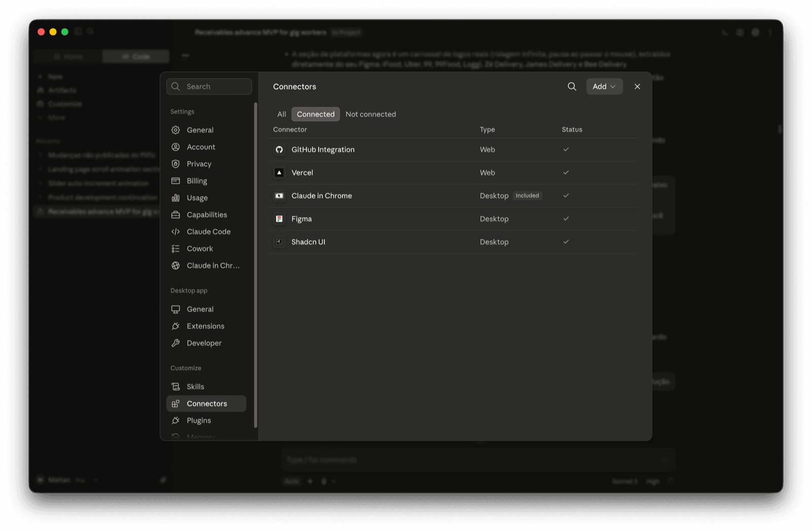The width and height of the screenshot is (812, 531).
Task: Click the Developer wrench icon
Action: point(176,343)
